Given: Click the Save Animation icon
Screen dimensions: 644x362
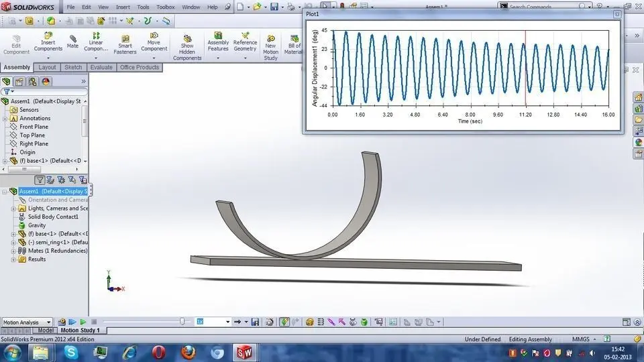Looking at the screenshot, I should pyautogui.click(x=255, y=322).
